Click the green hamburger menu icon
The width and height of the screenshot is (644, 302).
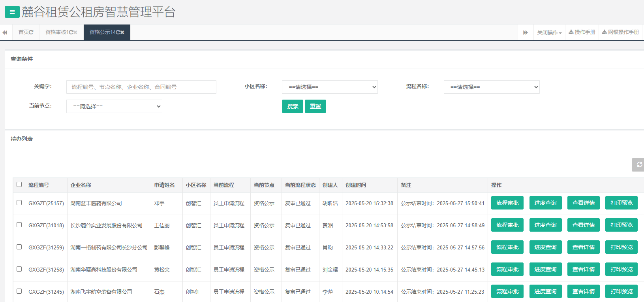coord(12,12)
